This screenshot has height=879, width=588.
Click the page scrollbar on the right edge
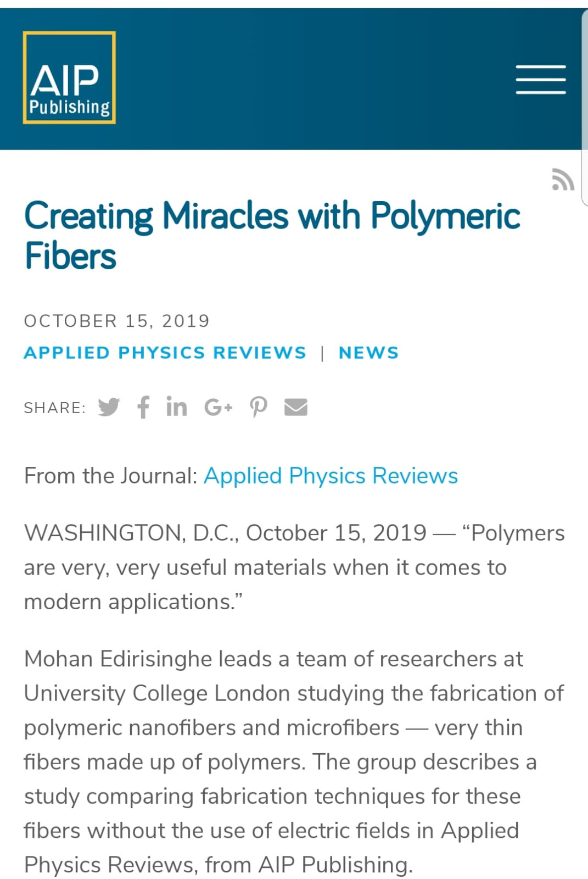pyautogui.click(x=584, y=107)
